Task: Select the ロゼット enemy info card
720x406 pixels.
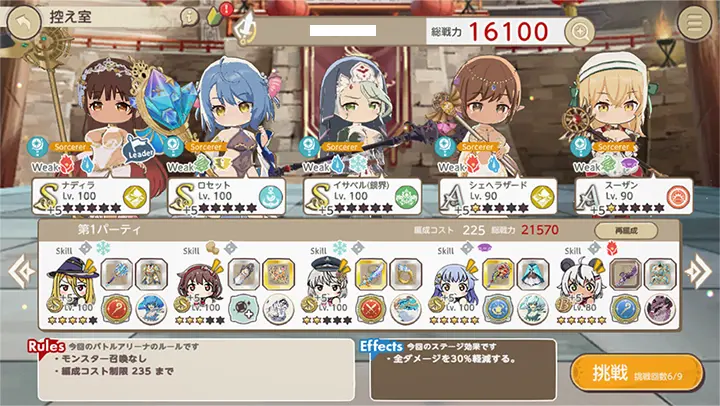Action: pos(227,197)
